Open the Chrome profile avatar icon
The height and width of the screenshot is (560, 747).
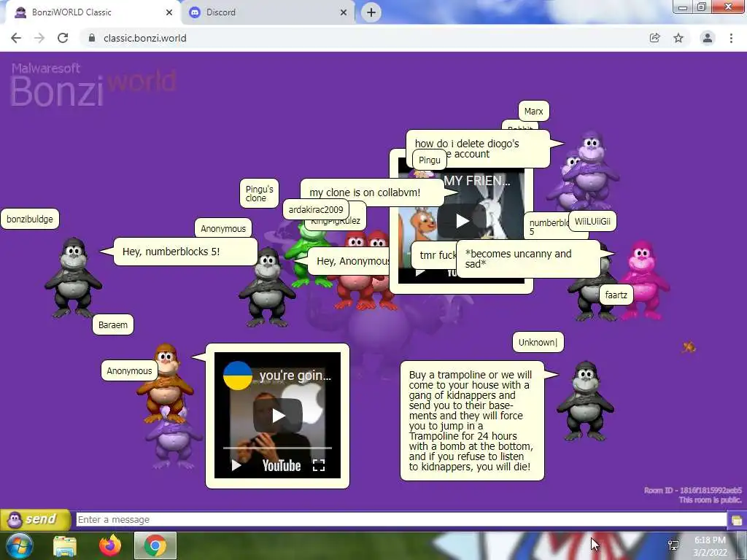pos(708,38)
